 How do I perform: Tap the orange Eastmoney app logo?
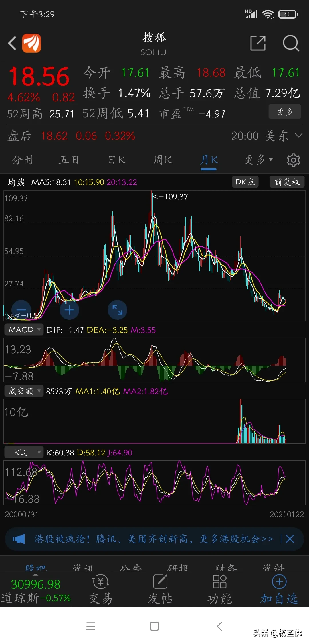click(32, 43)
